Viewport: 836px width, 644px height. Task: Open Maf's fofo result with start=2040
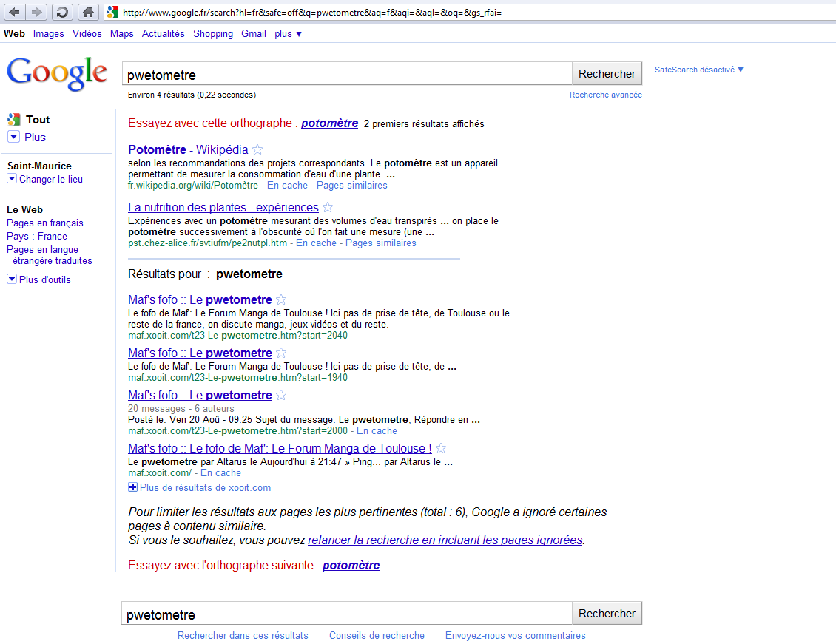point(200,300)
